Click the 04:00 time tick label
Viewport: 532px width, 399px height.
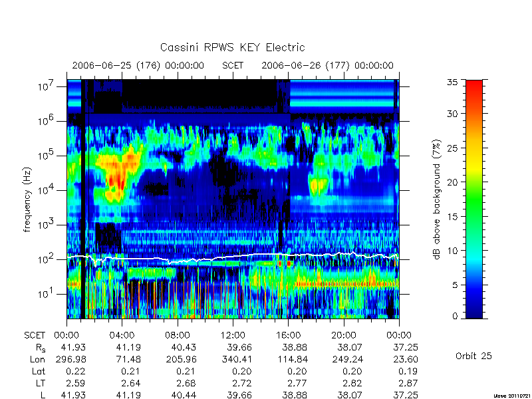122,335
